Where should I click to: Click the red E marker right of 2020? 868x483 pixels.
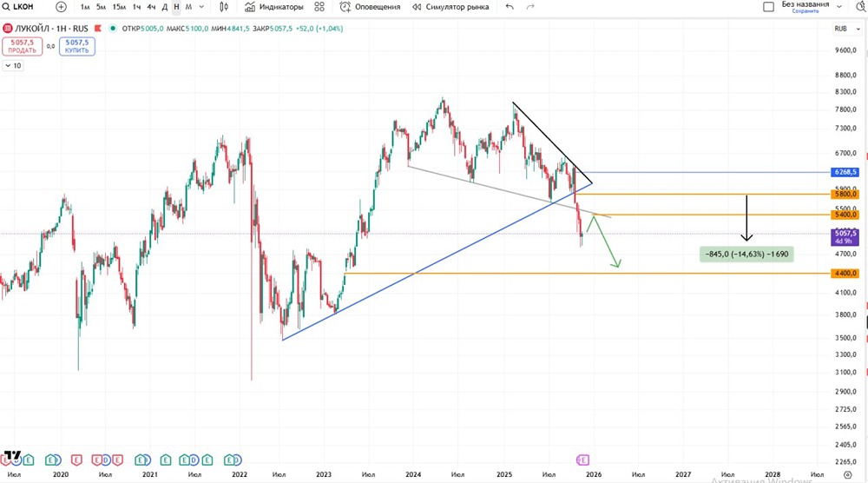pyautogui.click(x=76, y=460)
